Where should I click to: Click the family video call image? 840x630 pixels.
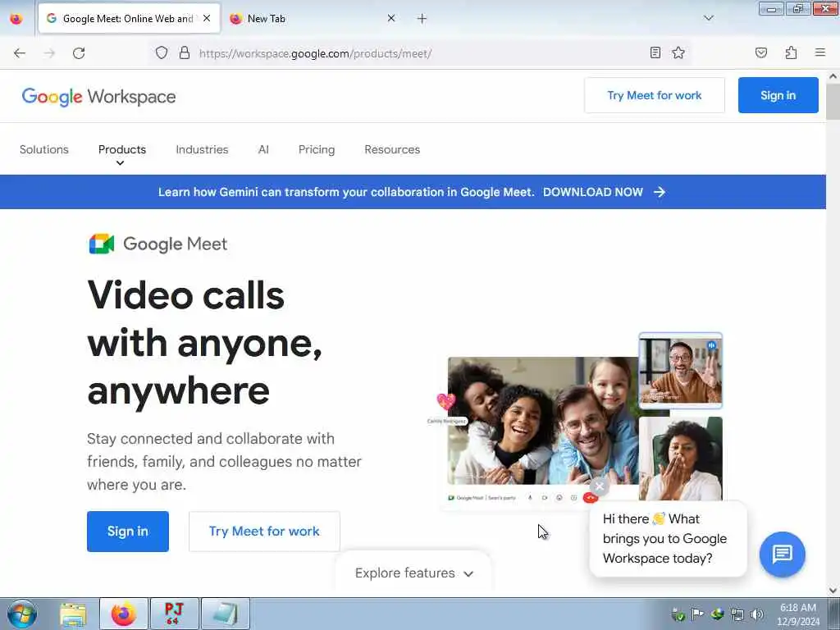tap(543, 421)
